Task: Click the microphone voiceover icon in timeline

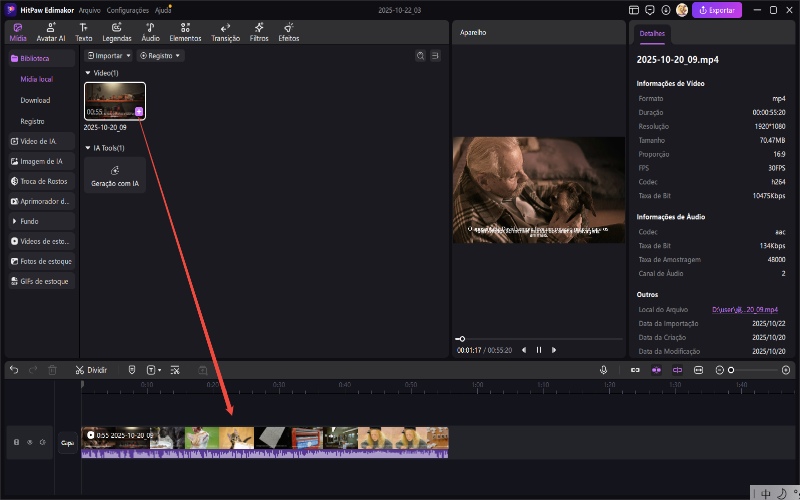Action: point(604,370)
